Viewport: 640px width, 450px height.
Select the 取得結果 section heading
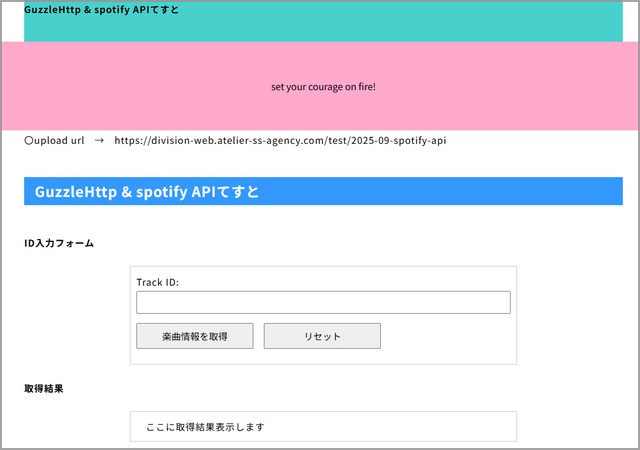click(x=44, y=388)
